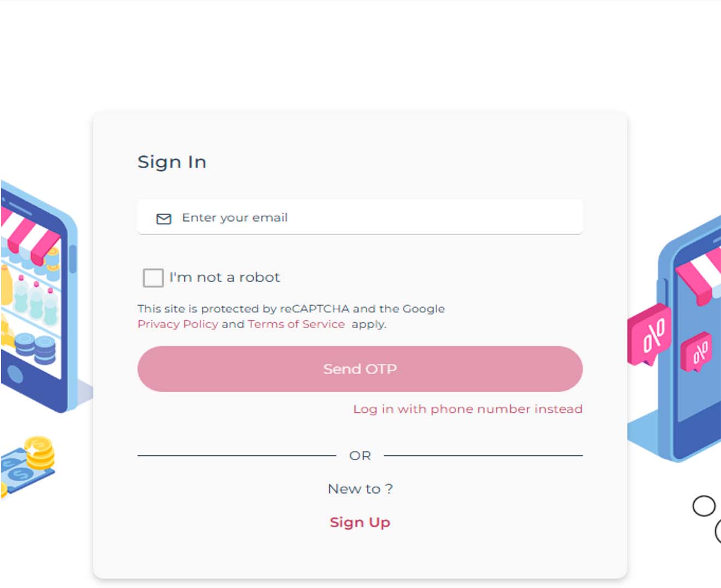
Task: Click the OR divider label
Action: point(360,456)
